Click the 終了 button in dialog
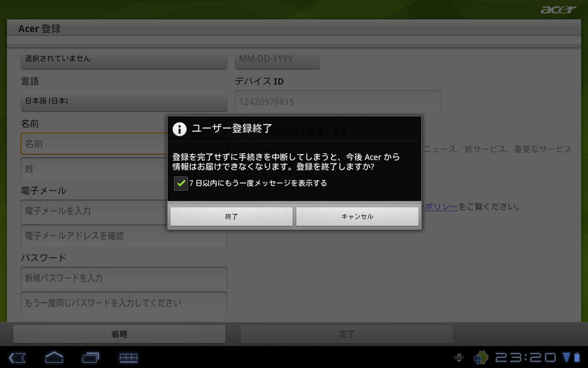588x368 pixels. tap(231, 217)
